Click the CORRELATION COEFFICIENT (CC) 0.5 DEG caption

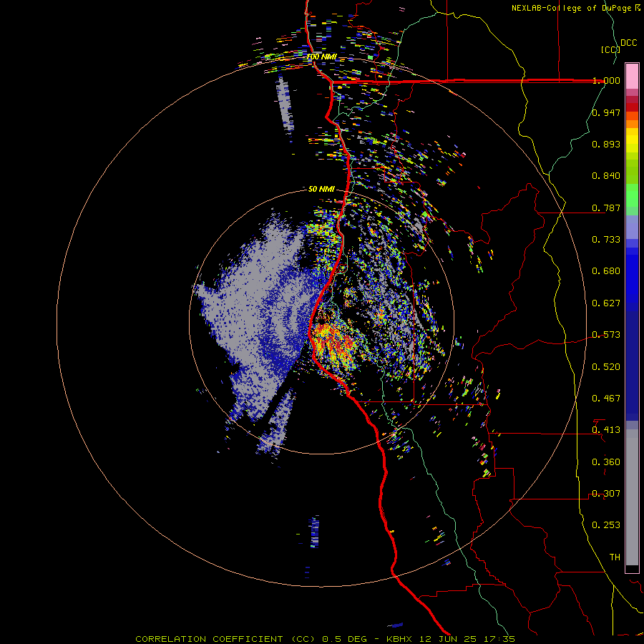tap(250, 639)
